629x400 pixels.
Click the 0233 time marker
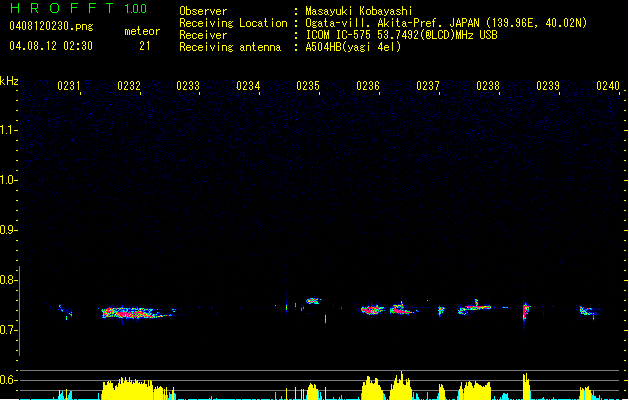(188, 85)
